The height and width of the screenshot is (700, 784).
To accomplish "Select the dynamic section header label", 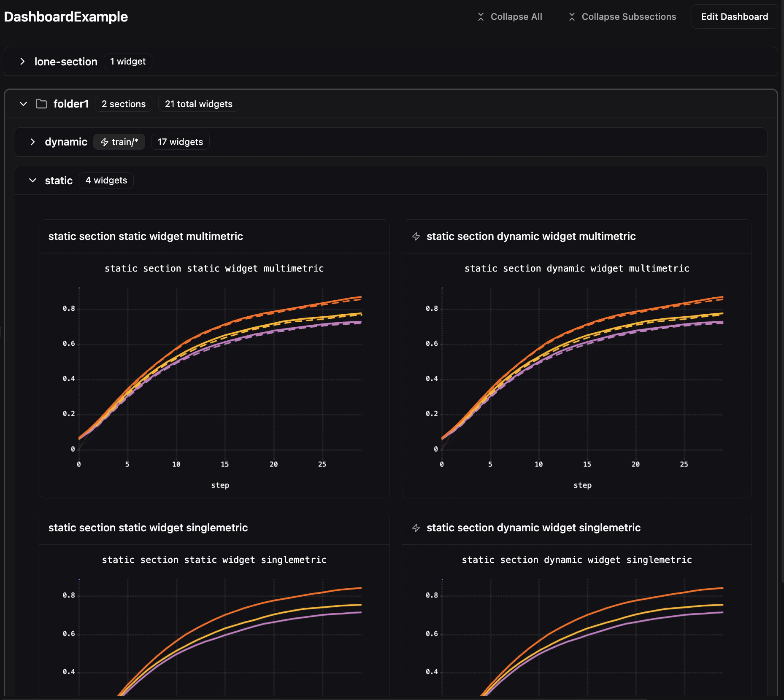I will pos(66,142).
